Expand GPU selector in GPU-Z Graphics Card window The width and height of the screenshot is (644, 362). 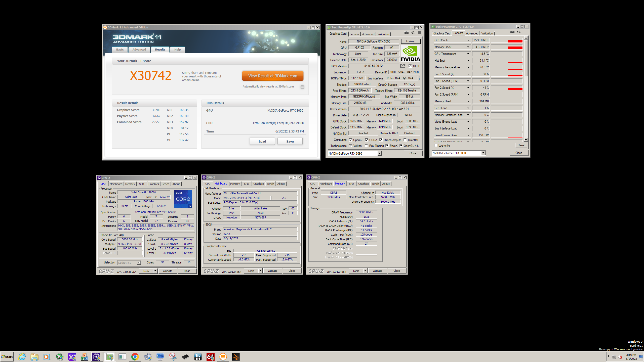[380, 153]
